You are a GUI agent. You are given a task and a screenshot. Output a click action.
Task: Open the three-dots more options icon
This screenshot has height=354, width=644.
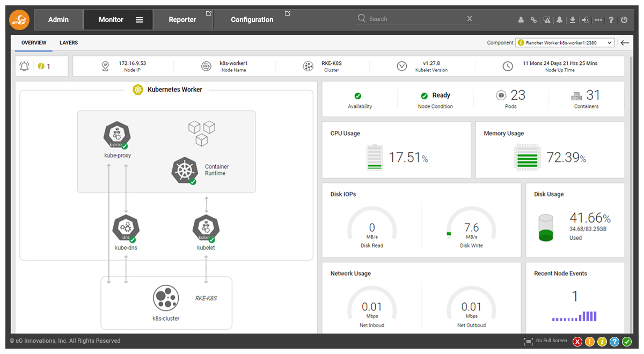click(598, 20)
